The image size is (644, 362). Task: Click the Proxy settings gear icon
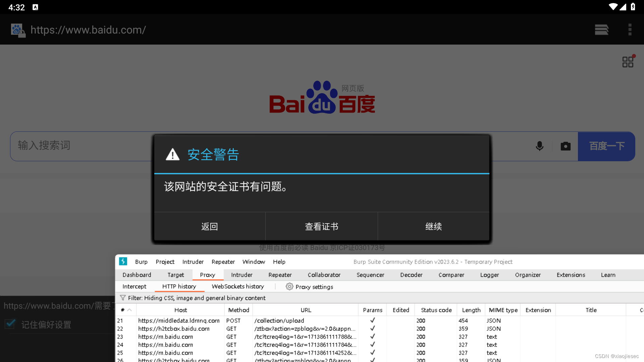[289, 287]
